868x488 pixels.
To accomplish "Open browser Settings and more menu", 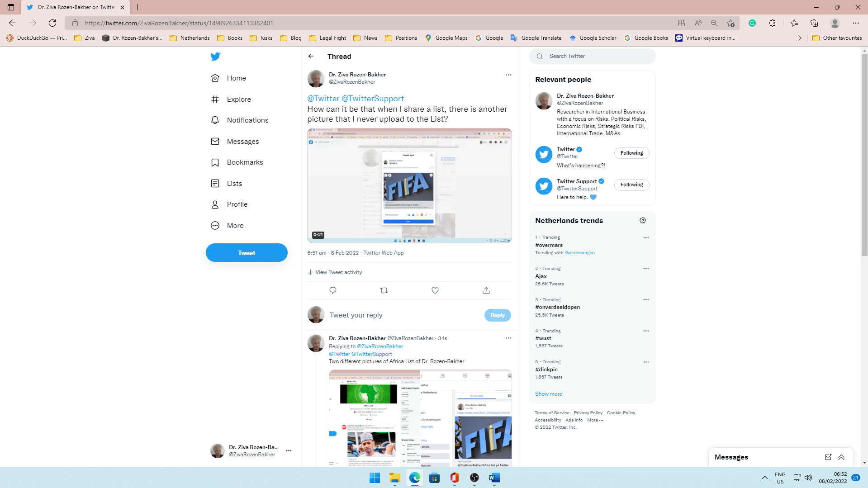I will pos(856,23).
